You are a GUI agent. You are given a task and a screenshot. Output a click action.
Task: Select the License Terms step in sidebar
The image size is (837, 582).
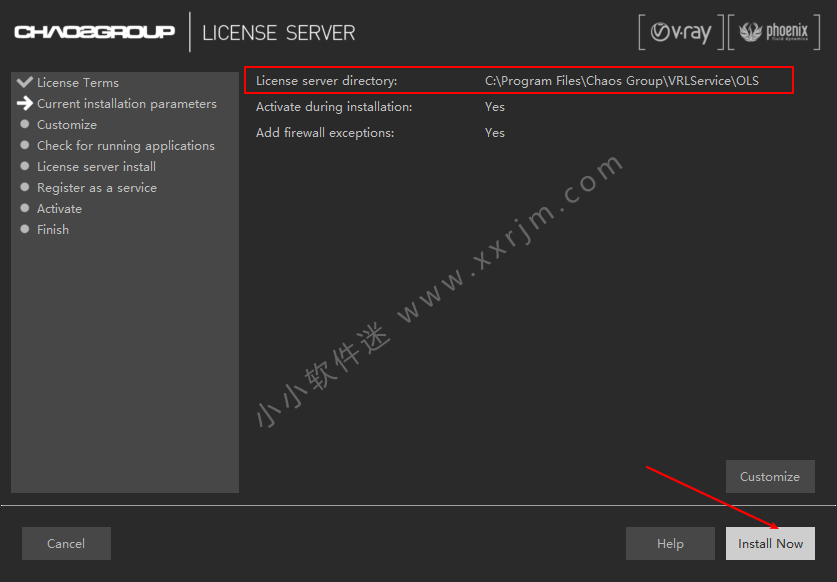[x=78, y=83]
